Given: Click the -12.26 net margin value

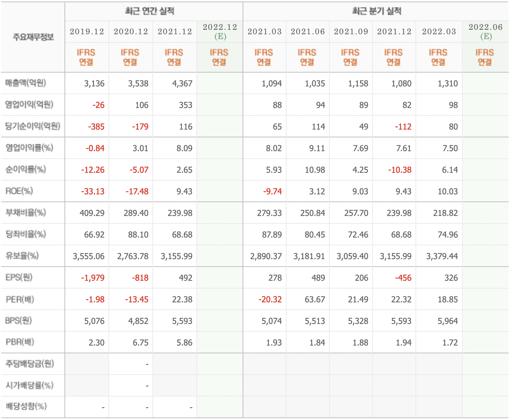Looking at the screenshot, I should point(93,170).
